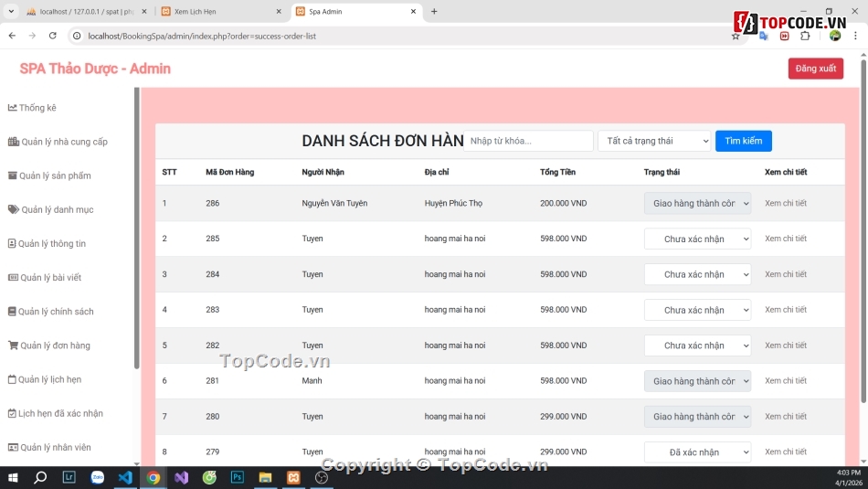Open status dropdown for order 282
Viewport: 868px width, 489px height.
tap(697, 345)
